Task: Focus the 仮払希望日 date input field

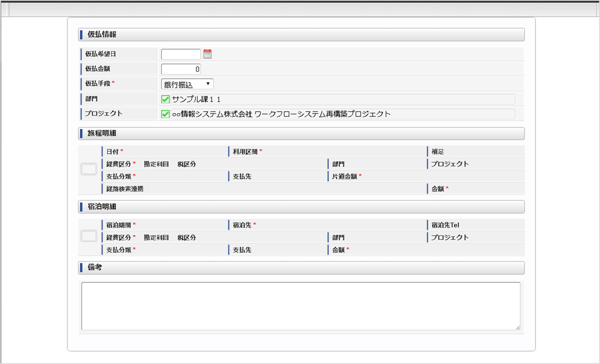Action: pos(181,53)
